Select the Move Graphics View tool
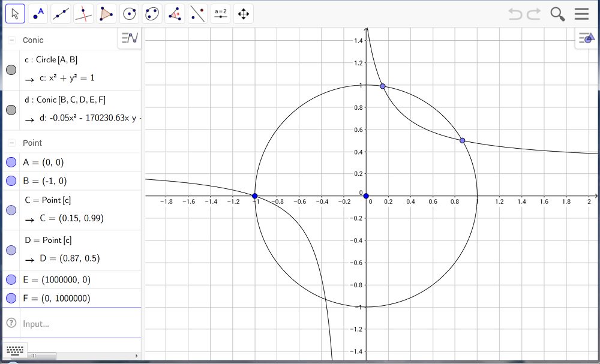600x364 pixels. 244,14
